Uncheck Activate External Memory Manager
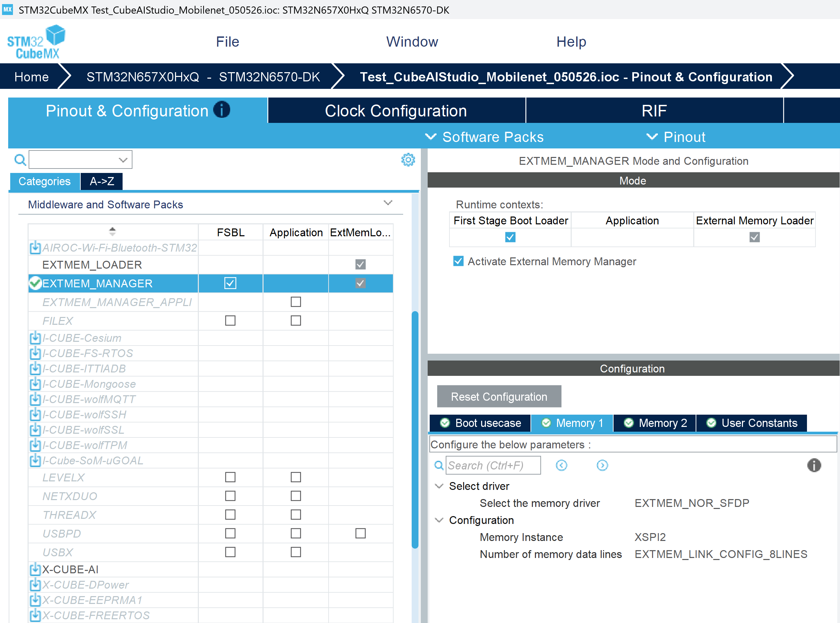 pos(458,261)
